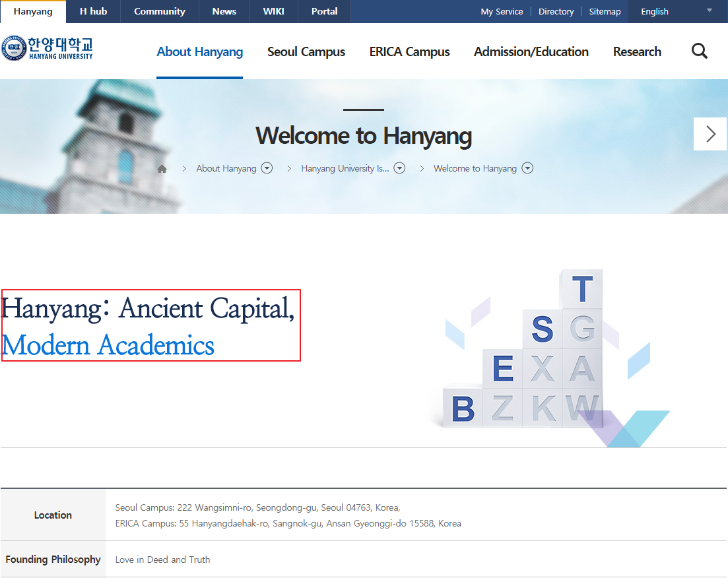
Task: Expand the About Hanyang breadcrumb dropdown
Action: 267,168
